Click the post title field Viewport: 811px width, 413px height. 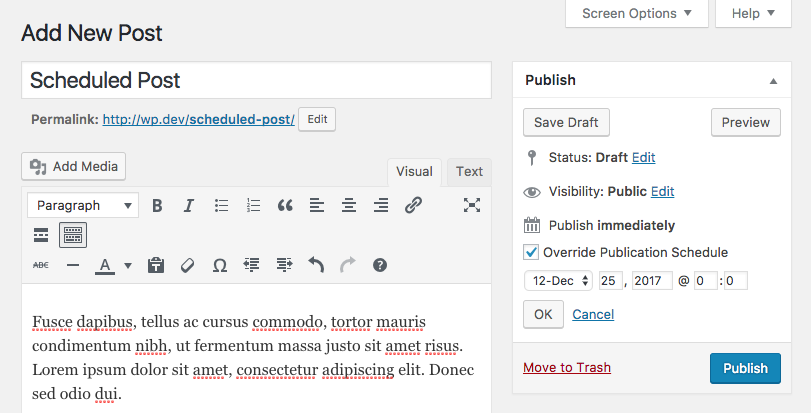pos(256,81)
